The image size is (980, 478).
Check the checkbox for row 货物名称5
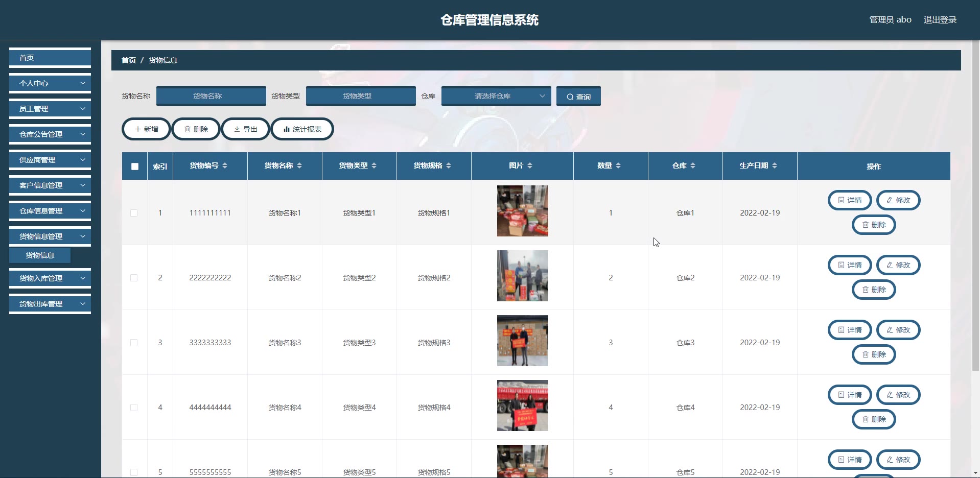pos(134,472)
